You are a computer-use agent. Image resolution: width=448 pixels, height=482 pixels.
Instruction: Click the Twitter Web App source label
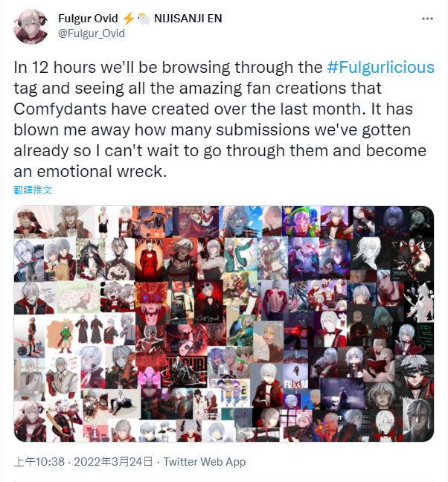click(205, 462)
